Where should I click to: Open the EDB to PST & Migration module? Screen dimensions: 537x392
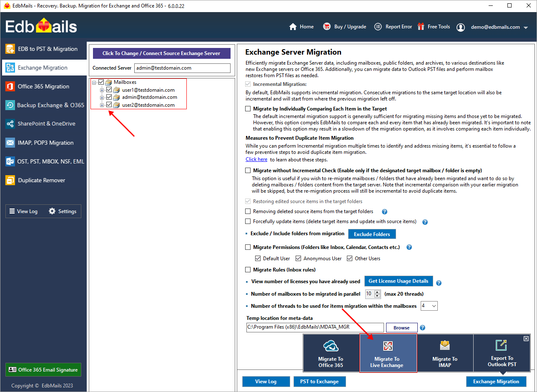(x=43, y=49)
